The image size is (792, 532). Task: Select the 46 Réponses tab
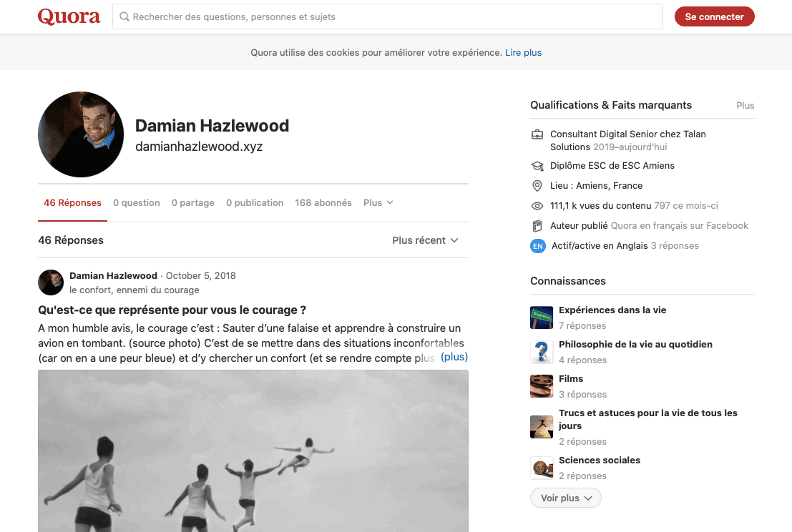coord(72,203)
